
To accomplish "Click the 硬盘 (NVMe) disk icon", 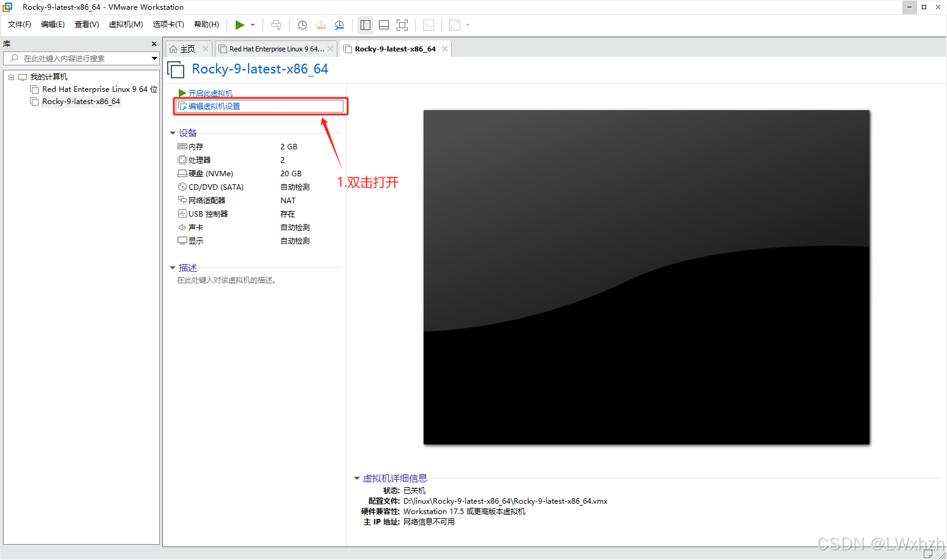I will [x=182, y=174].
